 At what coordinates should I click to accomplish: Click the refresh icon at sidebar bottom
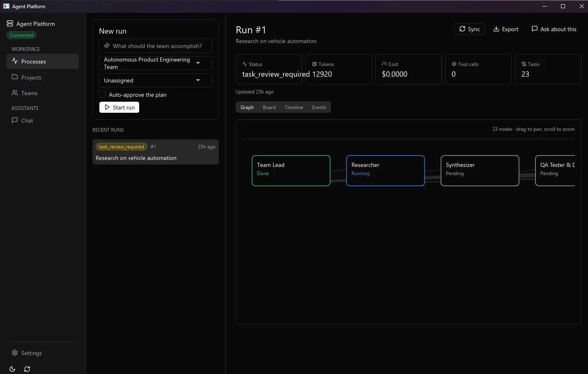tap(27, 369)
